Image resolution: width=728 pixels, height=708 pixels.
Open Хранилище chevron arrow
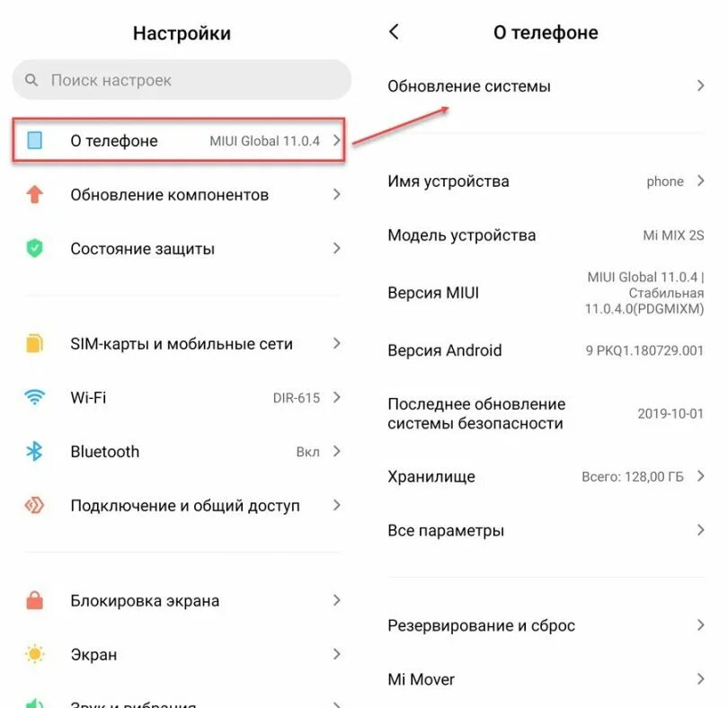[701, 476]
